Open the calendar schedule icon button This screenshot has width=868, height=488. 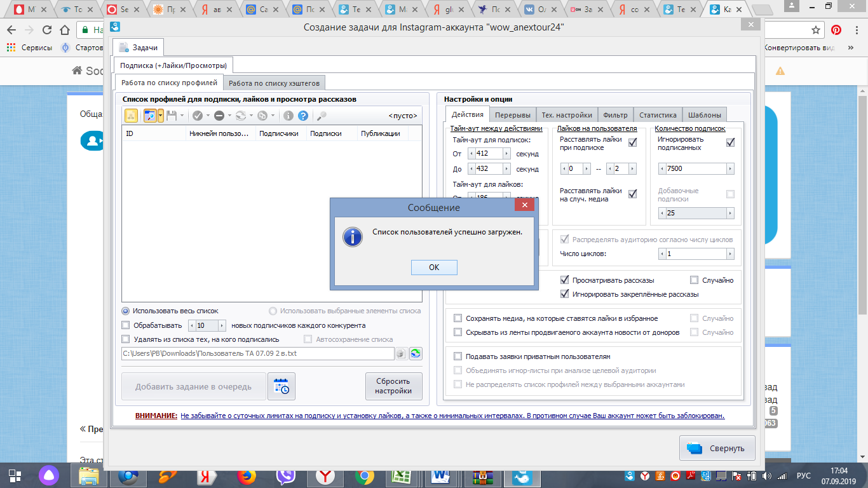(281, 386)
